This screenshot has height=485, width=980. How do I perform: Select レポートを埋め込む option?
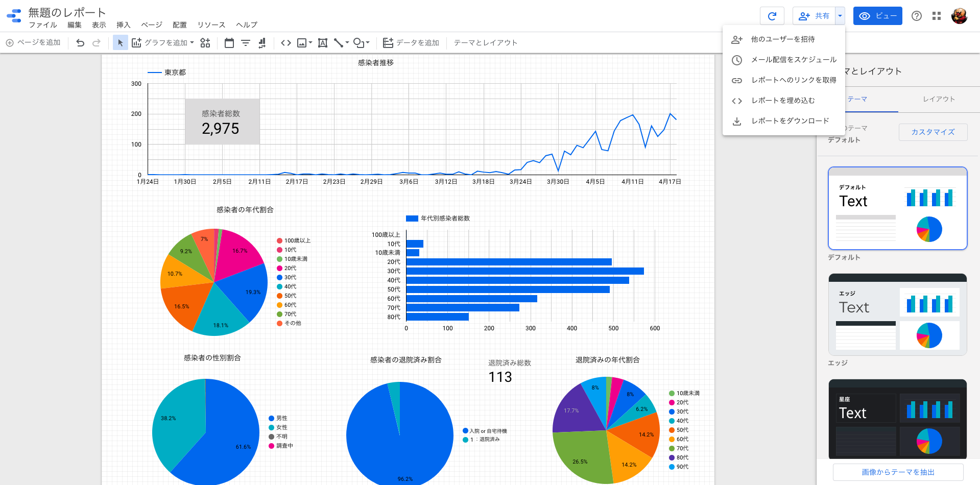point(784,101)
